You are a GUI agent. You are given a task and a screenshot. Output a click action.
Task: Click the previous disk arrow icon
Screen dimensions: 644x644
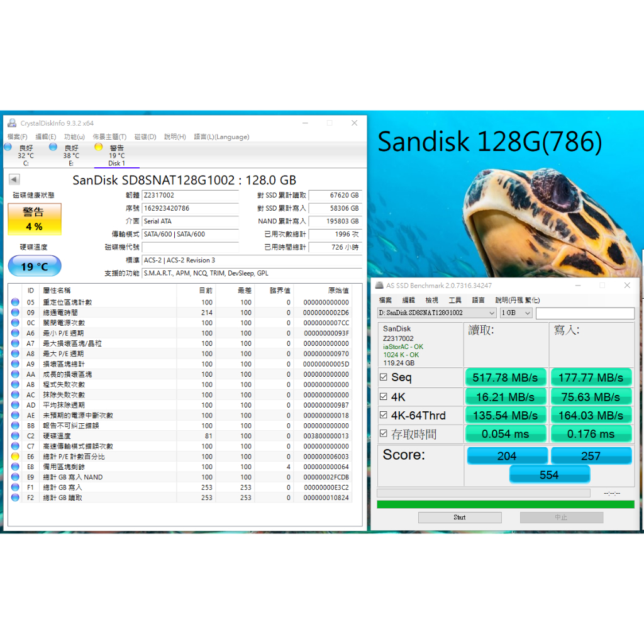coord(14,180)
